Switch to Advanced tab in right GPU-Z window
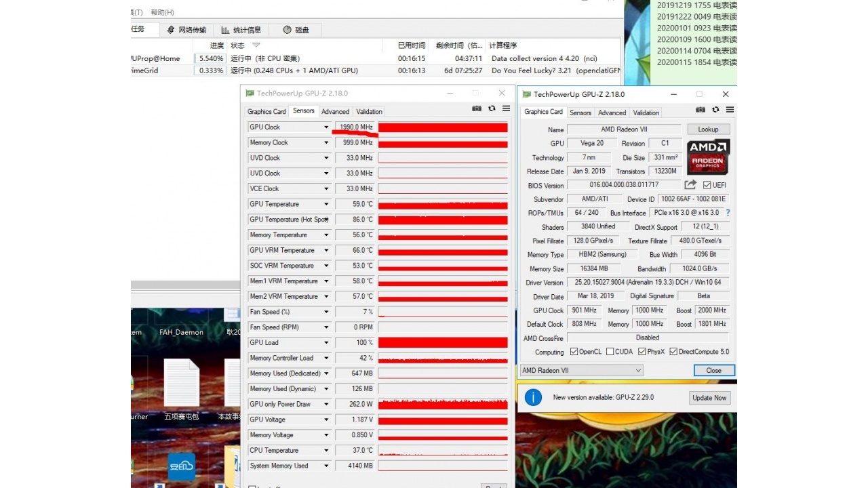This screenshot has height=488, width=868. pyautogui.click(x=612, y=113)
